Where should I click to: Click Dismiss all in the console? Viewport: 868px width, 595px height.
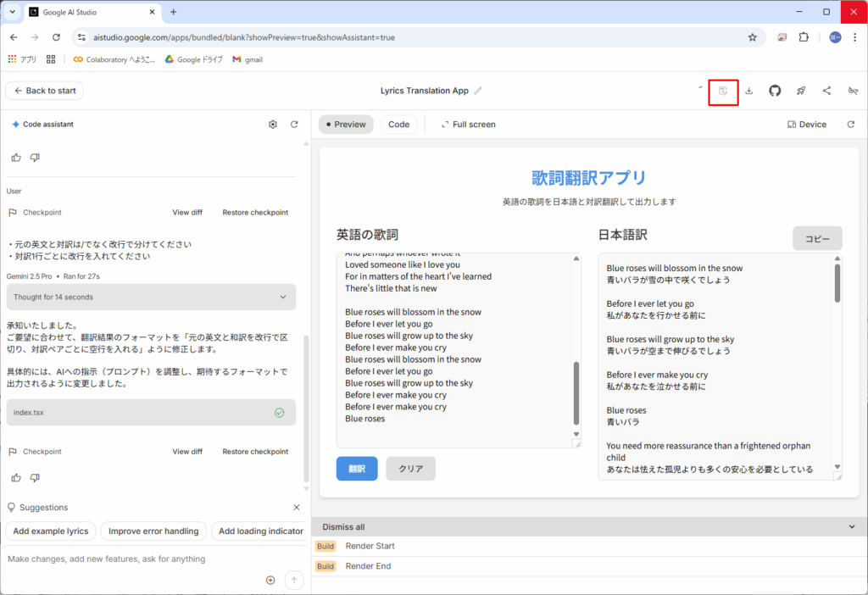(x=344, y=527)
